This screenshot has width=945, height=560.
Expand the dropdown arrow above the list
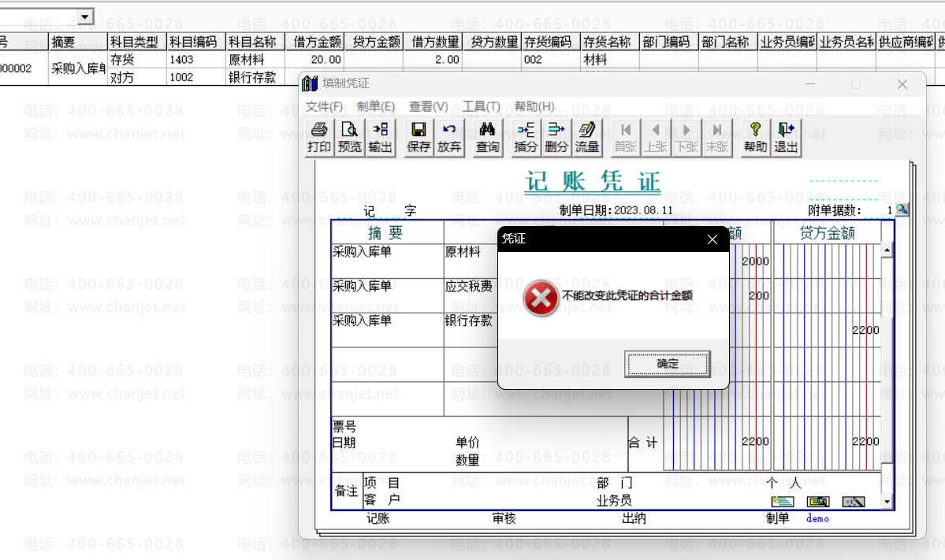(x=85, y=17)
